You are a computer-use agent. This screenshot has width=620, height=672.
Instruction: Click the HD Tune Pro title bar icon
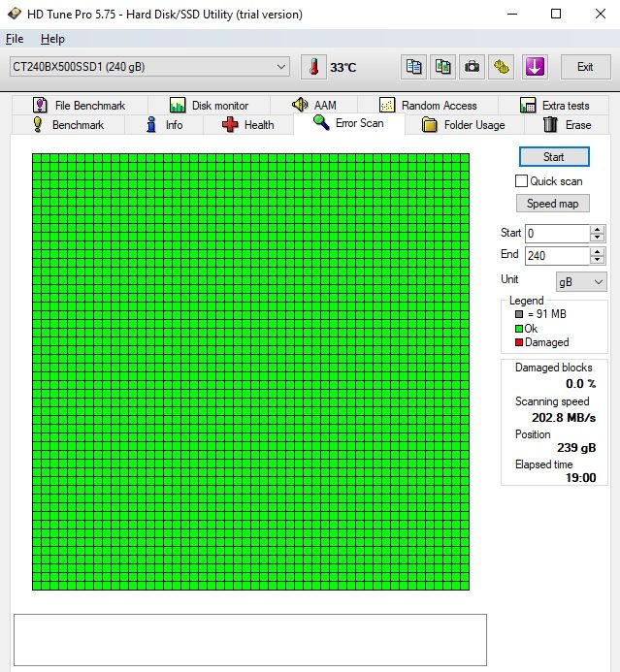coord(15,14)
